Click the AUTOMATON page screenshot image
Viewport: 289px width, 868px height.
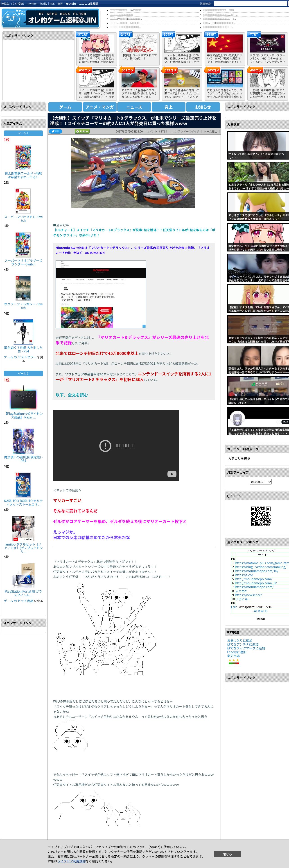tap(101, 294)
